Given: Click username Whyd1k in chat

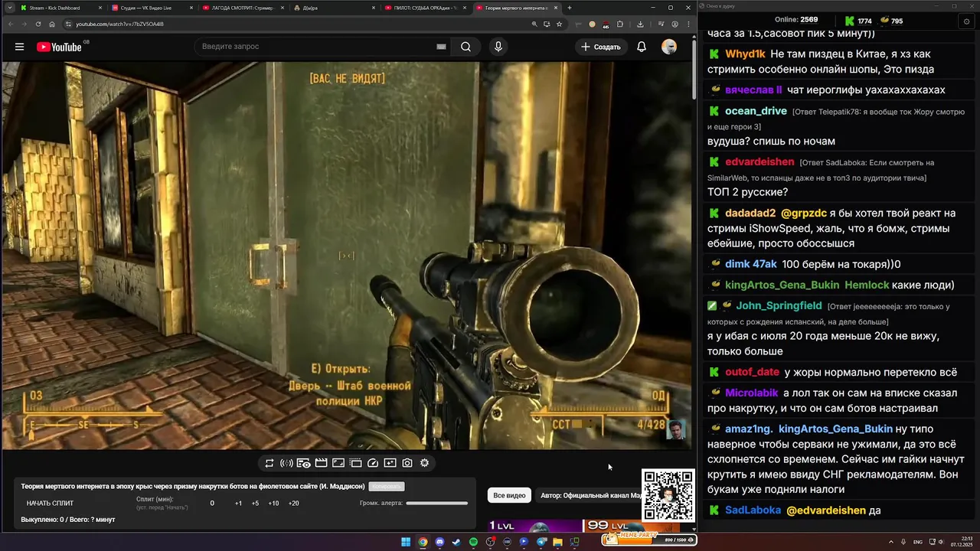Looking at the screenshot, I should pyautogui.click(x=745, y=54).
